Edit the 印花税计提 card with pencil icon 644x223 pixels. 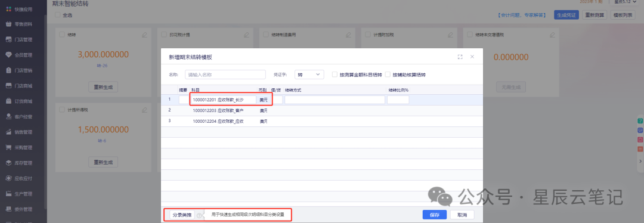click(x=246, y=35)
